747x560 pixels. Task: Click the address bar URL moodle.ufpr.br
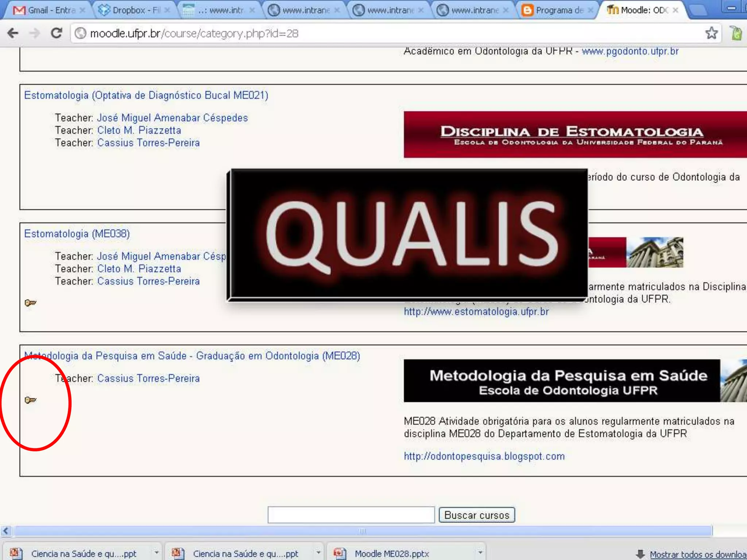pos(194,34)
